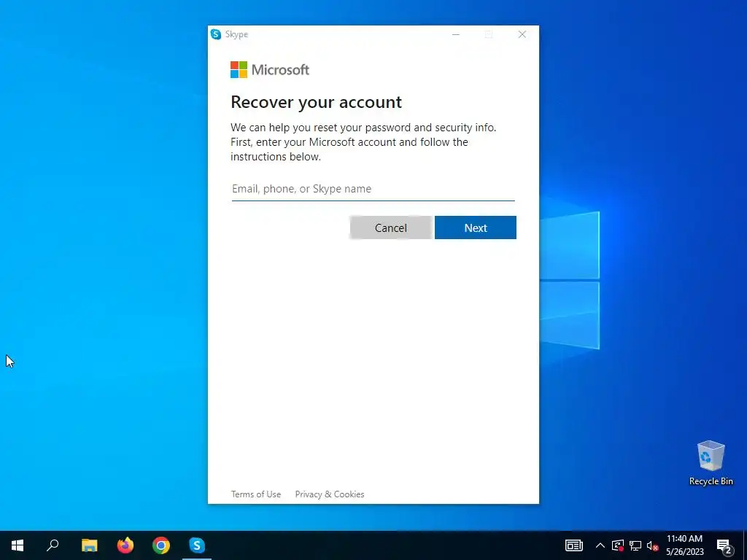Image resolution: width=747 pixels, height=560 pixels.
Task: Launch Google Chrome from the taskbar
Action: (161, 545)
